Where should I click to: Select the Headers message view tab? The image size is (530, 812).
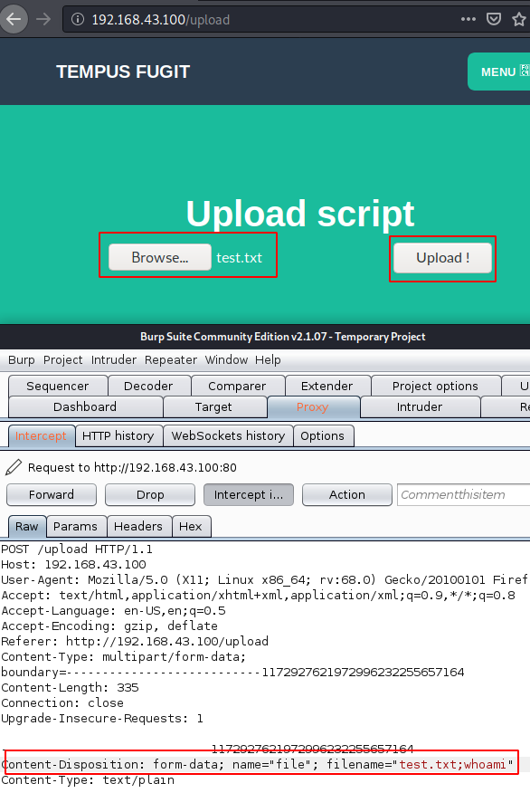click(138, 527)
